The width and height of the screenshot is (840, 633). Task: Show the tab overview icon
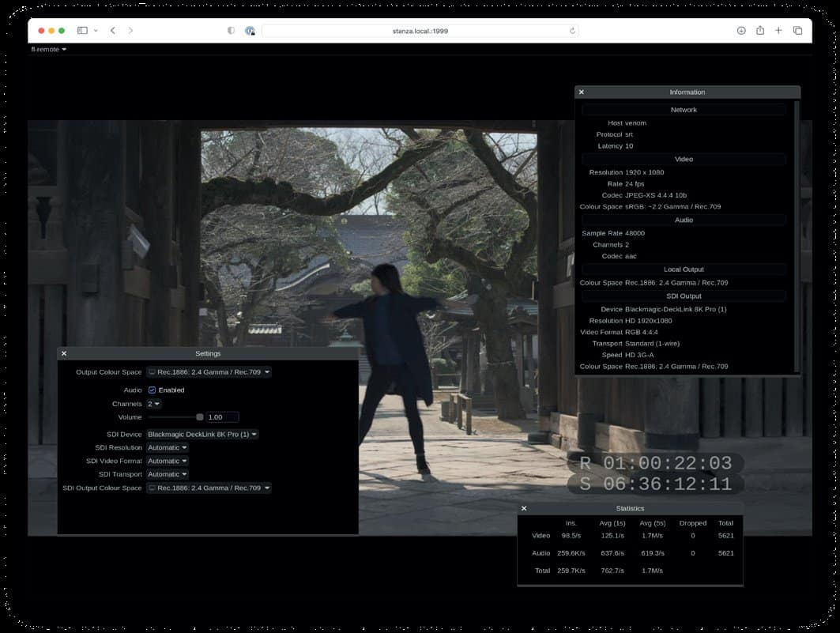(797, 30)
